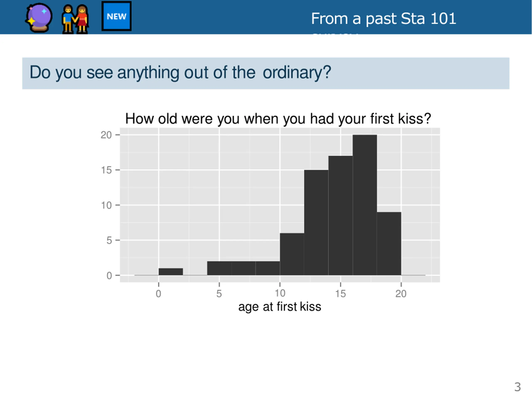
Task: Click the histogram chart title text
Action: pos(278,118)
